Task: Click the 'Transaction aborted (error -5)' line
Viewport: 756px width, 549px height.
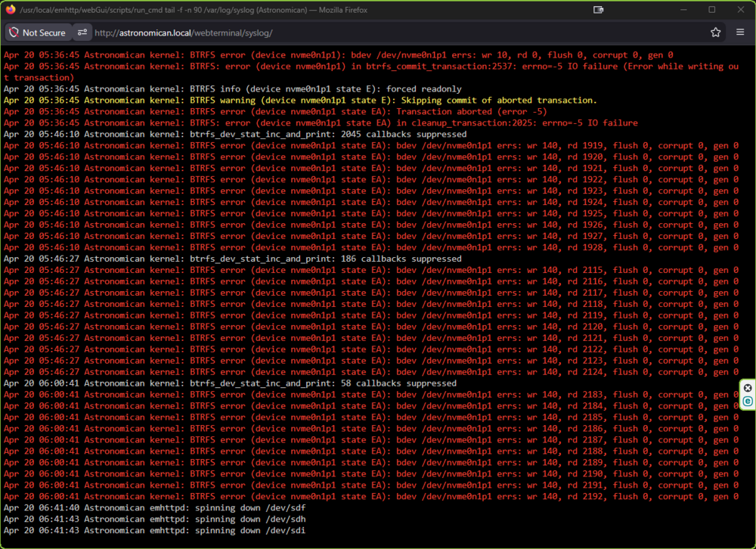Action: click(275, 111)
